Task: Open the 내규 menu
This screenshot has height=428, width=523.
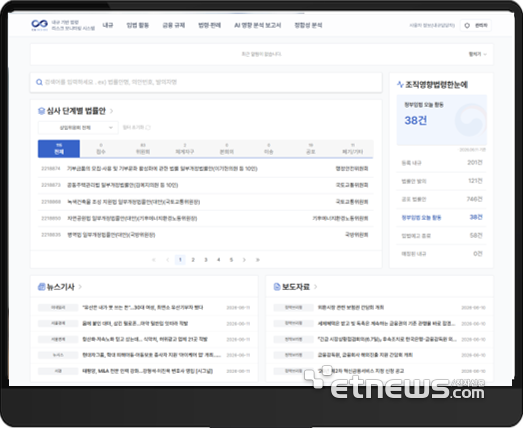Action: point(108,25)
